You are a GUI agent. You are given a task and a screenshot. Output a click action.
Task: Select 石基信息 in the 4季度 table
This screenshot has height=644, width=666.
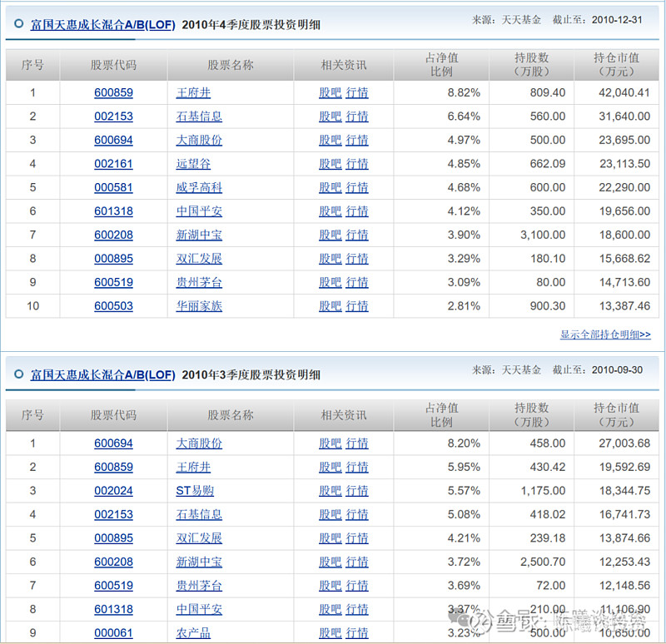pos(199,116)
